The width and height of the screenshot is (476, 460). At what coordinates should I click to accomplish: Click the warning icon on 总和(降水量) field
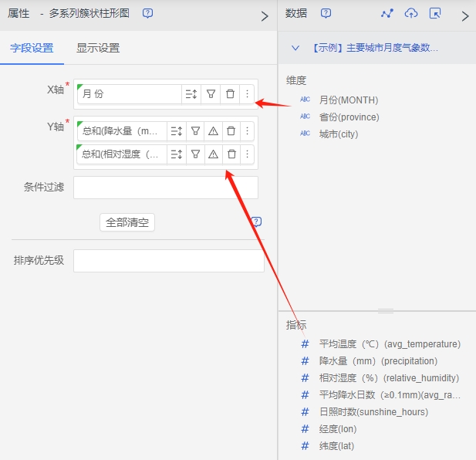(x=213, y=131)
